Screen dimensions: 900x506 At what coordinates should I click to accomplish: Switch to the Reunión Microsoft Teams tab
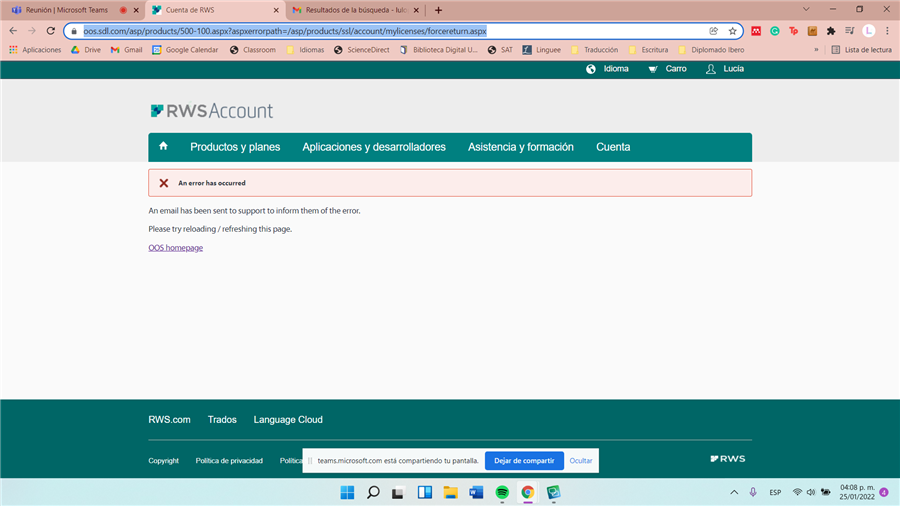click(x=66, y=10)
